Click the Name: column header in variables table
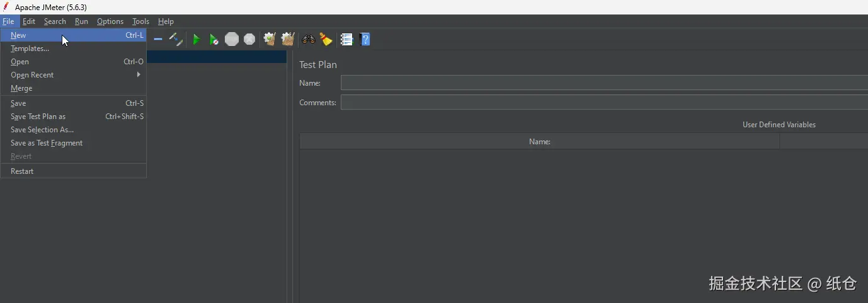Screen dimensions: 868x303 540,142
